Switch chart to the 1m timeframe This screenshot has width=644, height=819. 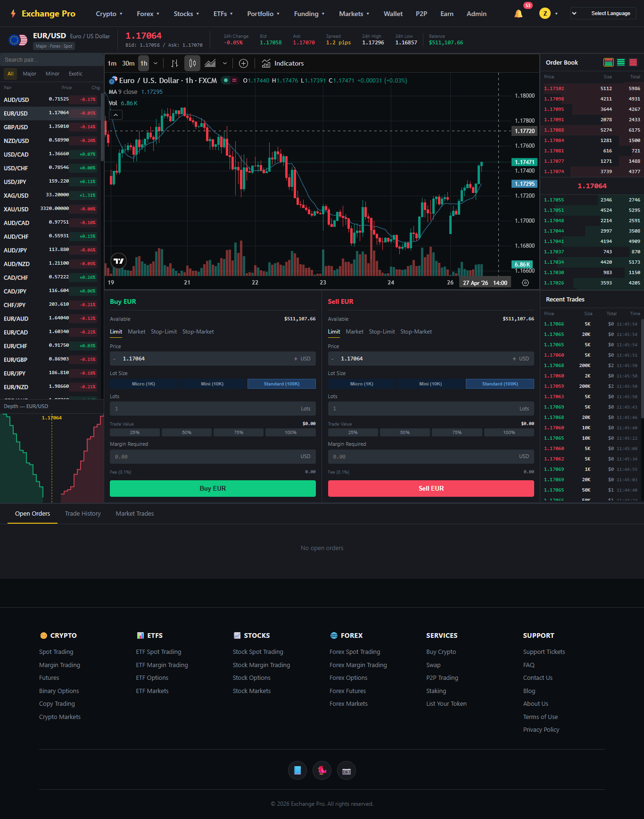click(x=112, y=63)
